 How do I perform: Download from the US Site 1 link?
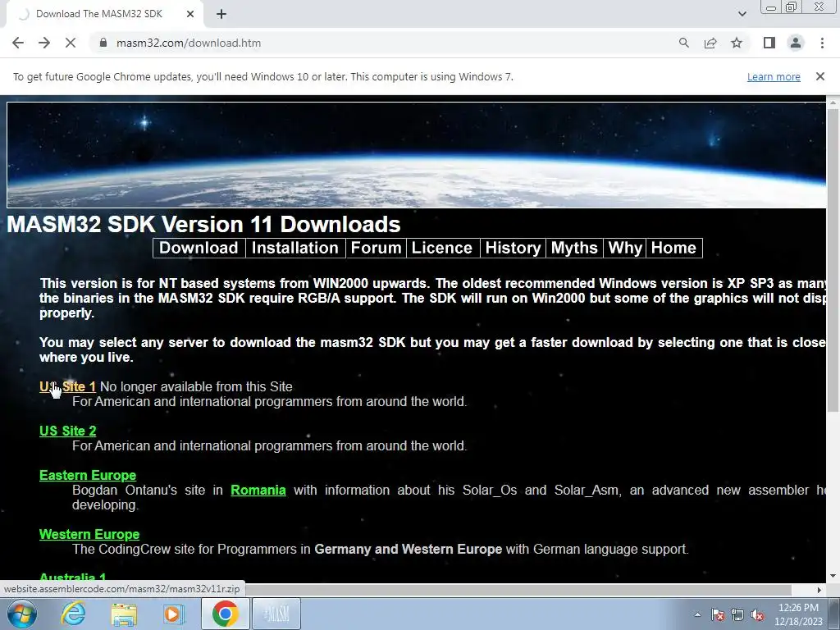tap(67, 387)
